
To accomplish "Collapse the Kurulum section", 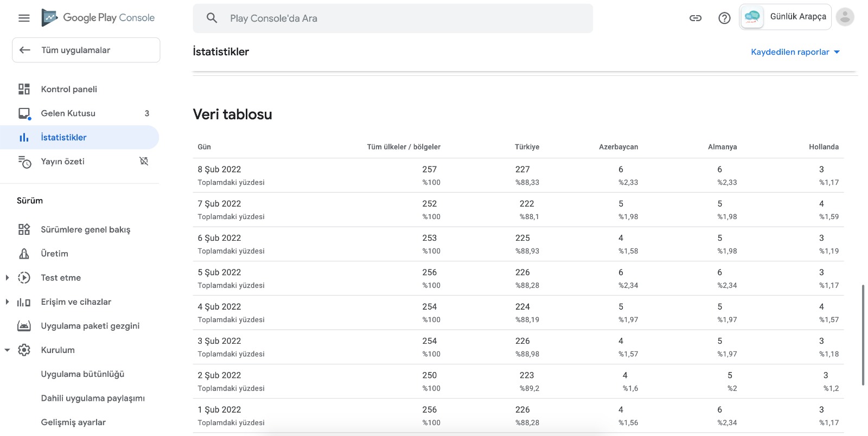I will click(7, 350).
